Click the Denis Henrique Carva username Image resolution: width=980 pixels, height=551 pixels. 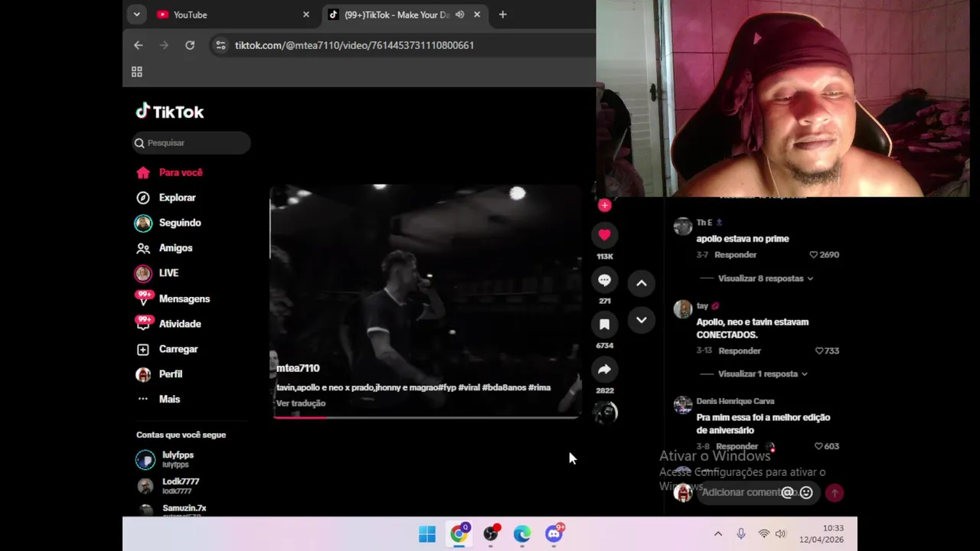735,401
